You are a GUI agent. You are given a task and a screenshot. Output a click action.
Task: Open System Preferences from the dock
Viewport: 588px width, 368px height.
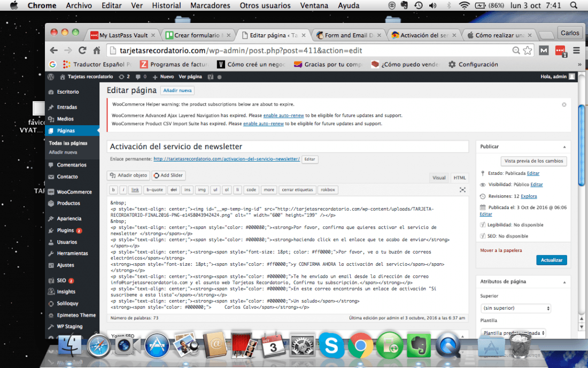tap(302, 345)
